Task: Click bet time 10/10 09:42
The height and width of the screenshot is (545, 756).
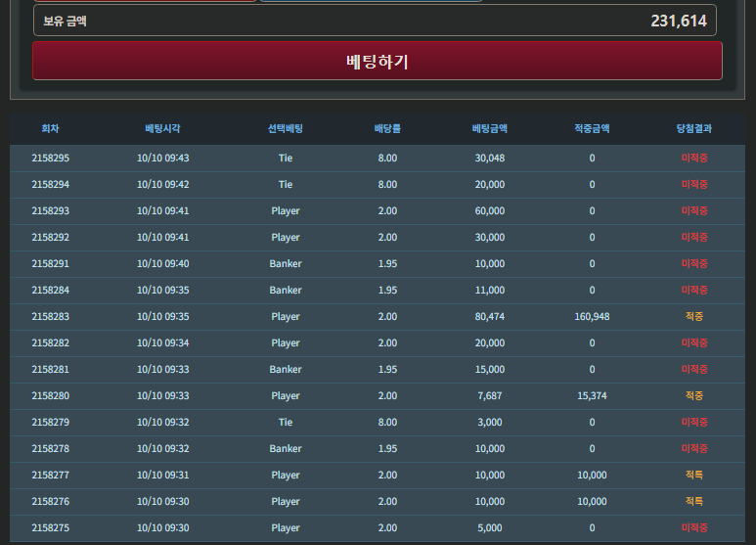Action: tap(163, 185)
